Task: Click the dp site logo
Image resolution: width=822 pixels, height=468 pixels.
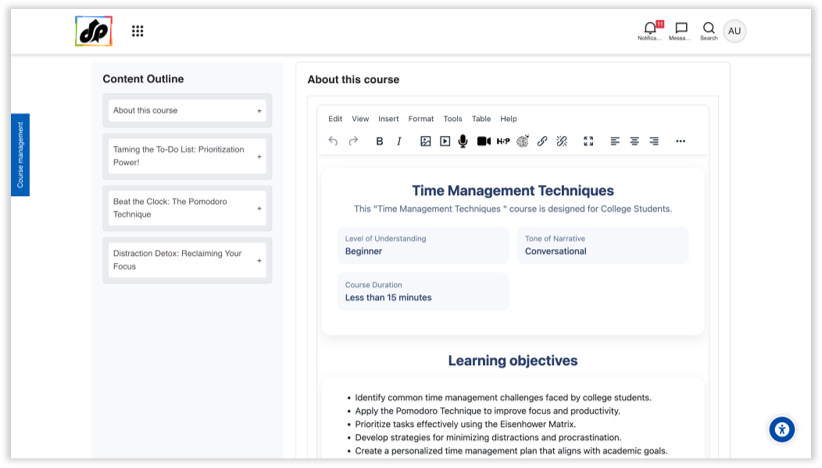Action: click(94, 31)
